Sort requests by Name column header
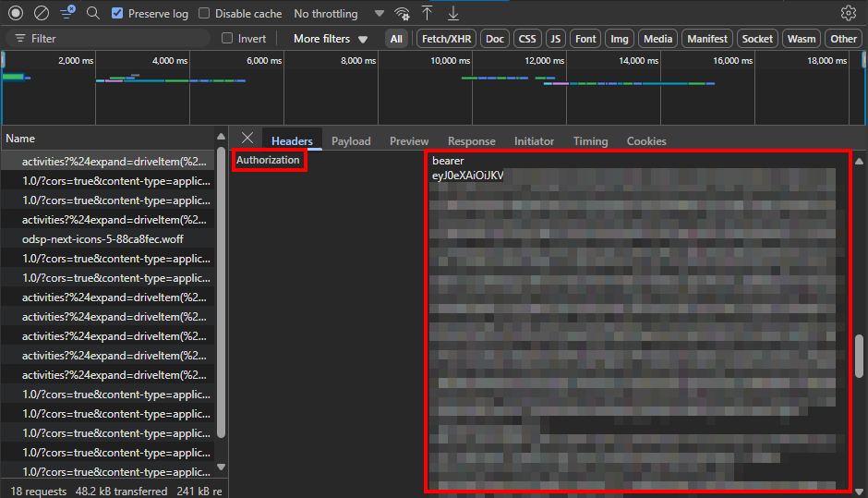 click(x=108, y=139)
